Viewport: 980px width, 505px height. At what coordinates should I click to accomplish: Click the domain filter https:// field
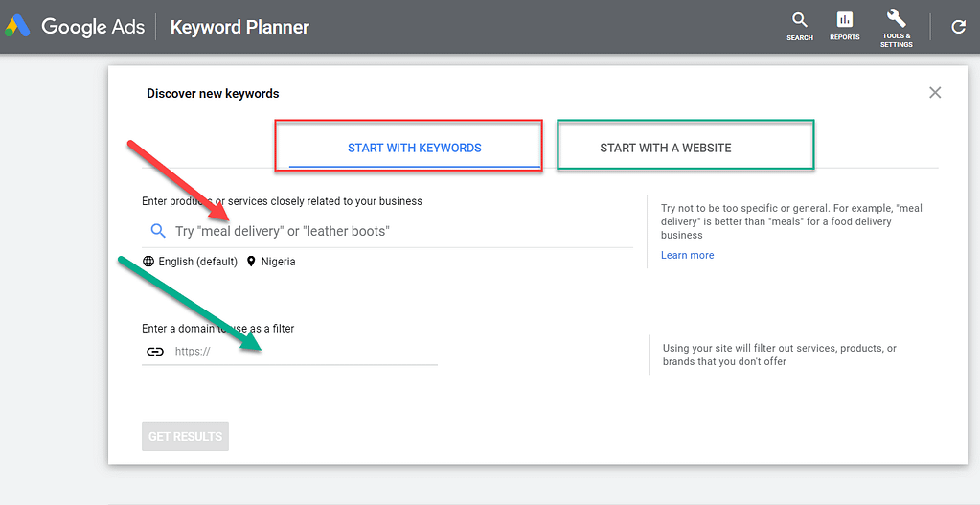click(289, 352)
